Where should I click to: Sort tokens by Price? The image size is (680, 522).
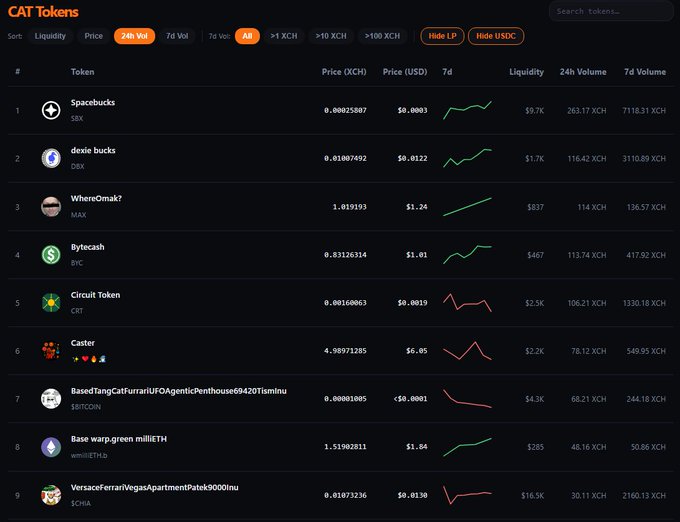pyautogui.click(x=94, y=36)
